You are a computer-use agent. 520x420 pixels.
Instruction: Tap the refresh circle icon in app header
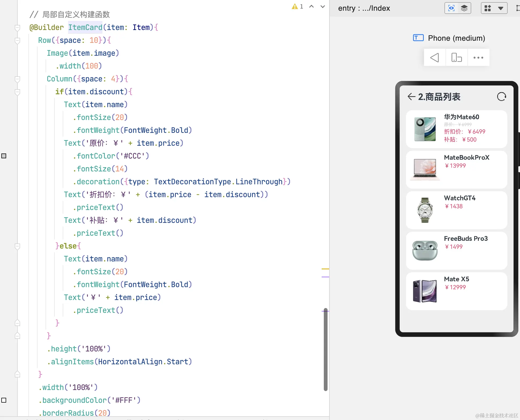tap(502, 96)
